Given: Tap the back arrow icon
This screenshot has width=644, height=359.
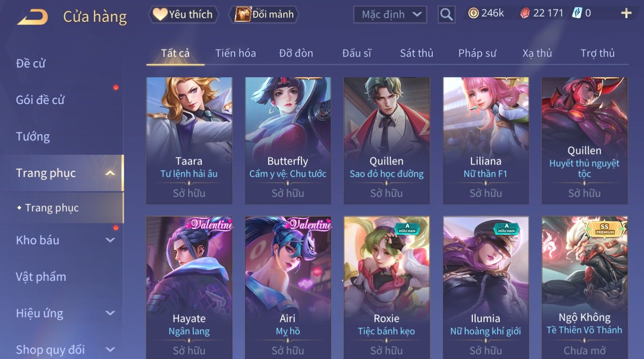Looking at the screenshot, I should 32,17.
